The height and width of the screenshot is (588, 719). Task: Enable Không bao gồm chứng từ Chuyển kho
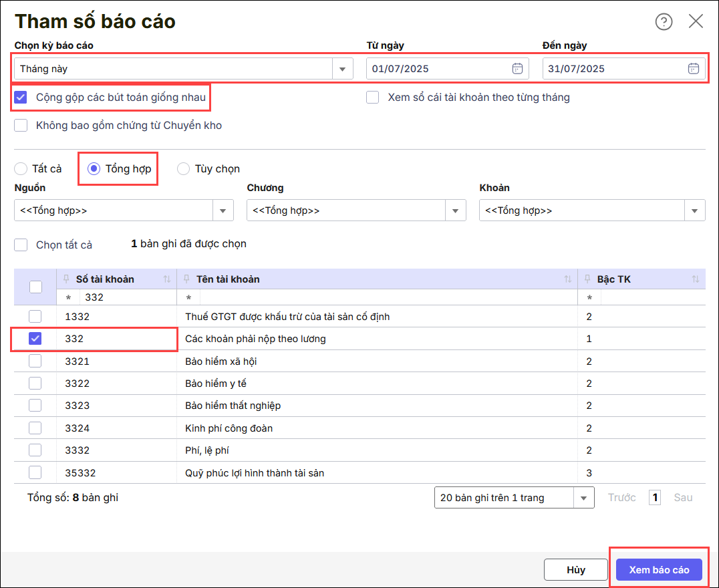(21, 126)
